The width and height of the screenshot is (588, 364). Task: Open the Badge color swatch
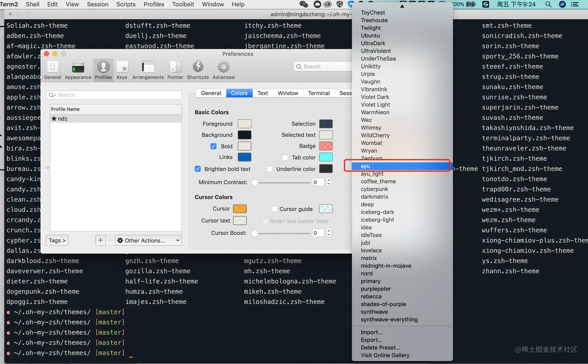pos(326,146)
